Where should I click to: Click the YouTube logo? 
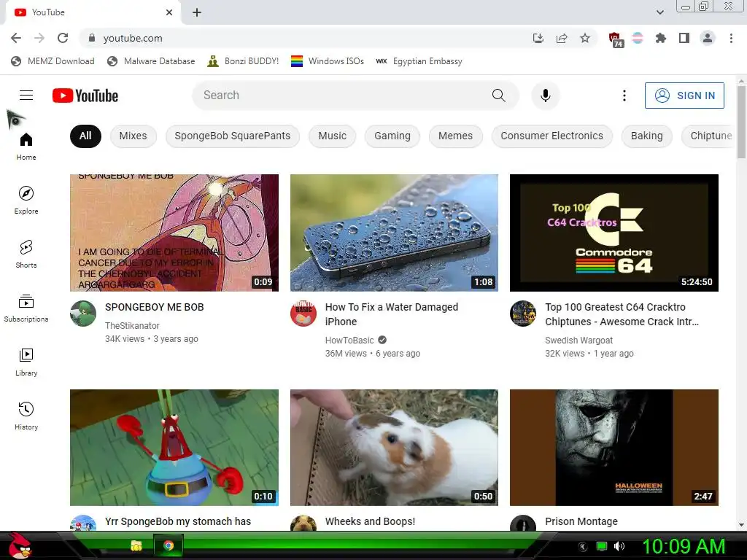click(85, 96)
